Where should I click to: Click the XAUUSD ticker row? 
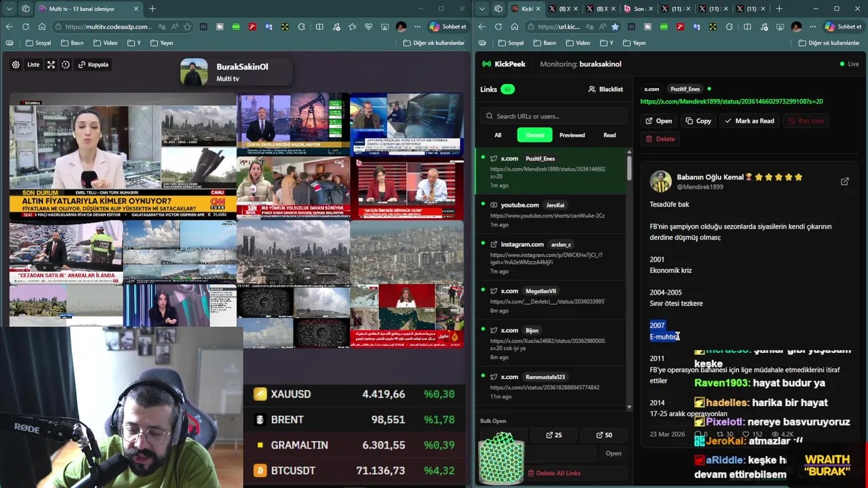[x=354, y=394]
